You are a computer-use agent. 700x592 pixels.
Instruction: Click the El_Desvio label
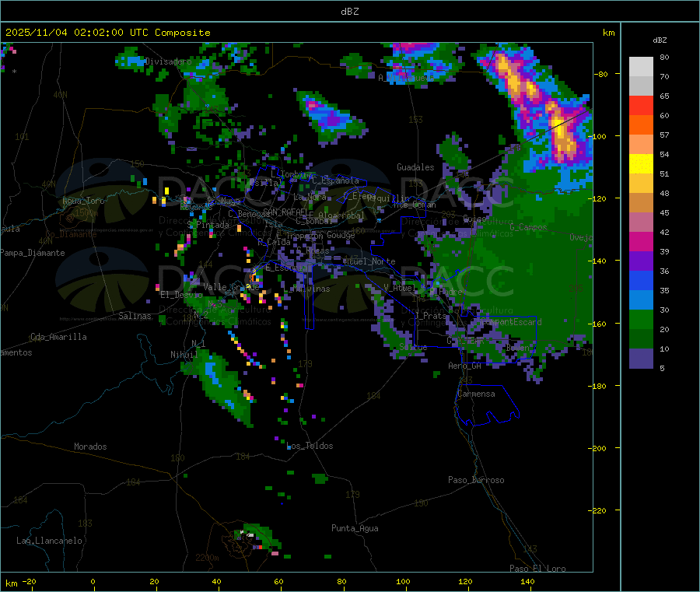tap(181, 295)
